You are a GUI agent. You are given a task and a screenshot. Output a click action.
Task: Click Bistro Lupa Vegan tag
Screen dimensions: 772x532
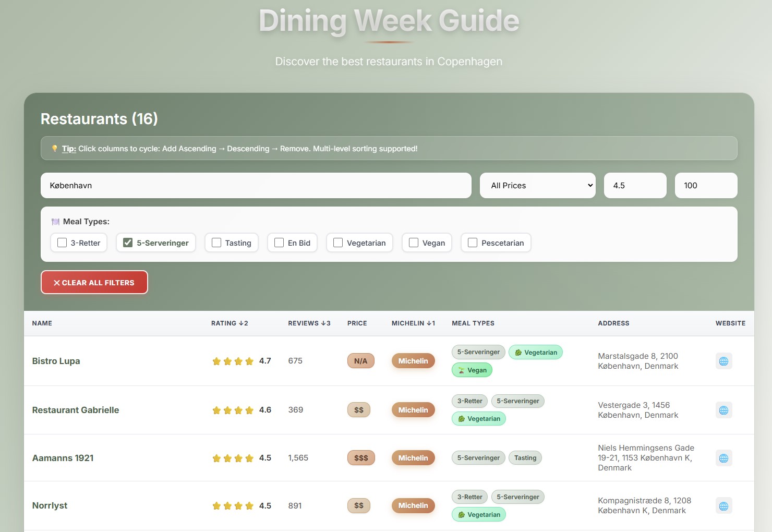pos(472,370)
